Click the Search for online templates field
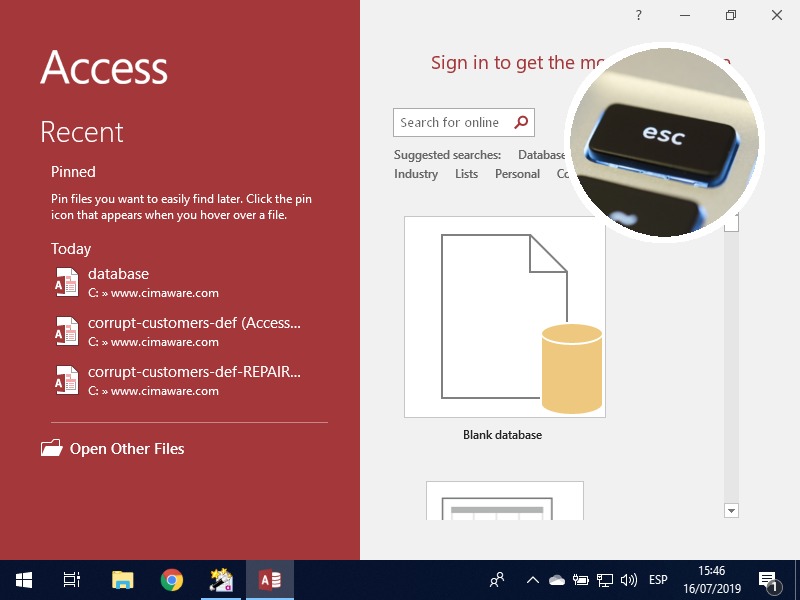This screenshot has height=600, width=800. pos(451,122)
